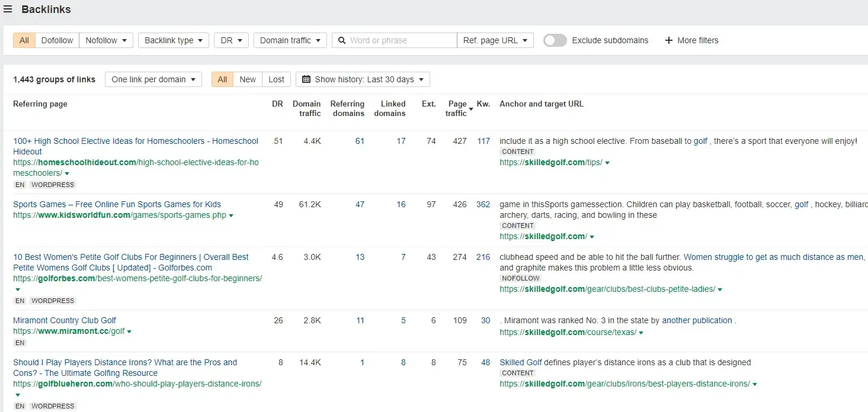The width and height of the screenshot is (868, 412).
Task: Click the plus icon for More filters
Action: [x=669, y=40]
